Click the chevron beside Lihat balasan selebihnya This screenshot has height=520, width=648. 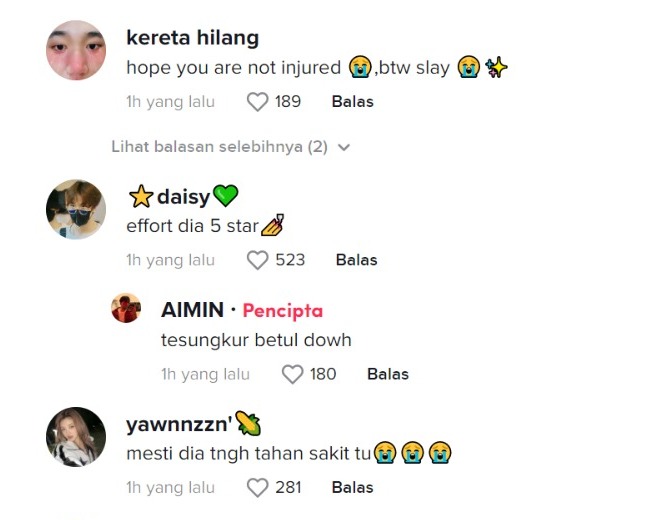point(345,147)
